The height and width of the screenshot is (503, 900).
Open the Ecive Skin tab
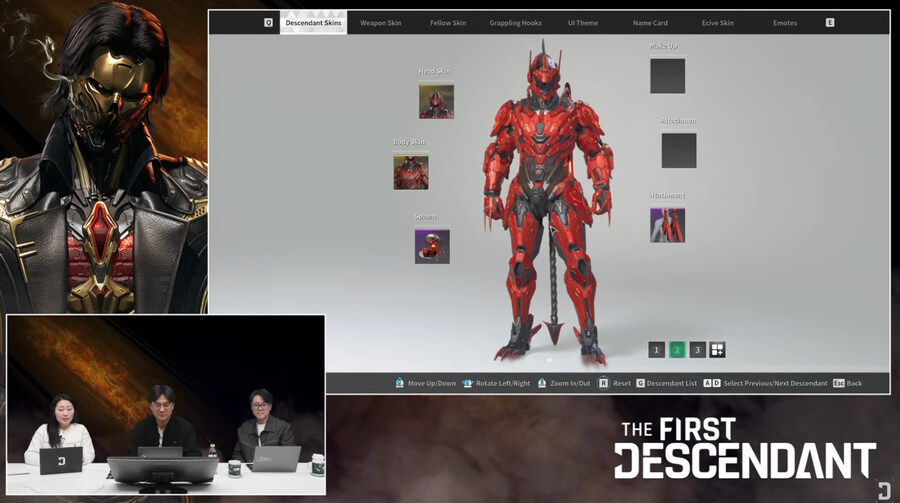717,23
